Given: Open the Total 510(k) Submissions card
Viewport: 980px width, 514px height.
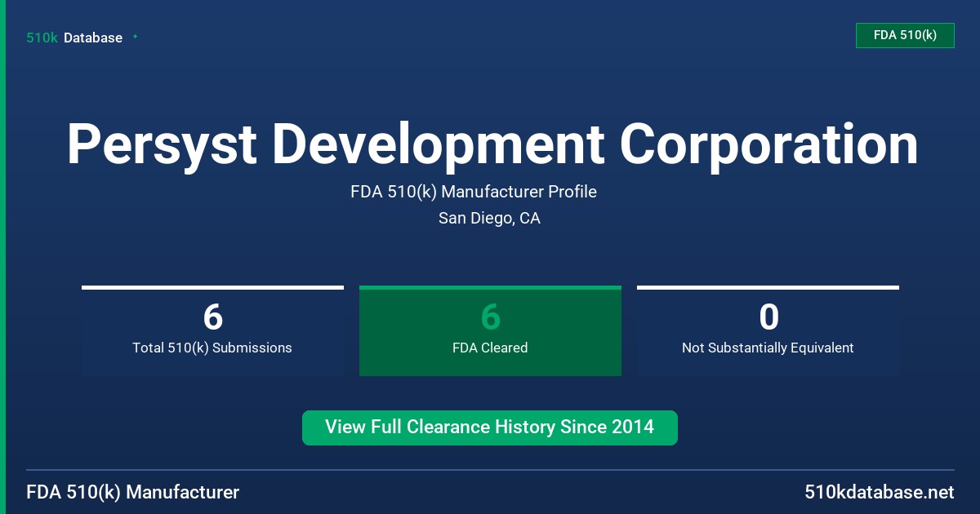Looking at the screenshot, I should pyautogui.click(x=212, y=330).
